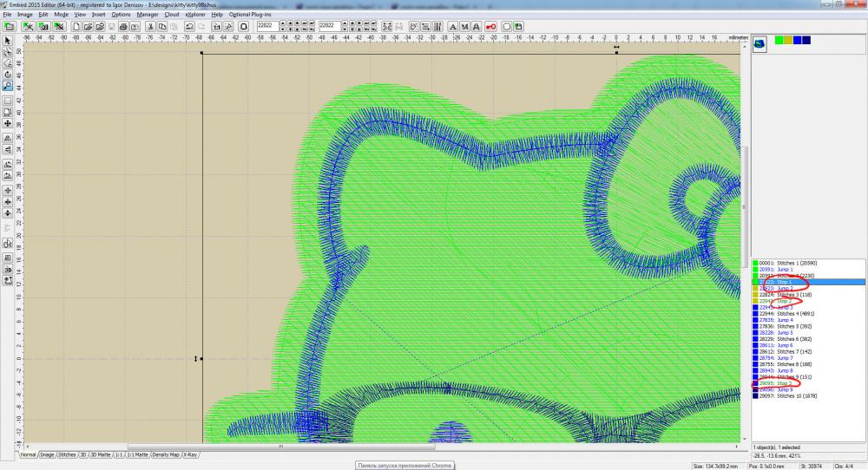Screen dimensions: 868x470
Task: Click the green folder manager icon
Action: [x=9, y=27]
